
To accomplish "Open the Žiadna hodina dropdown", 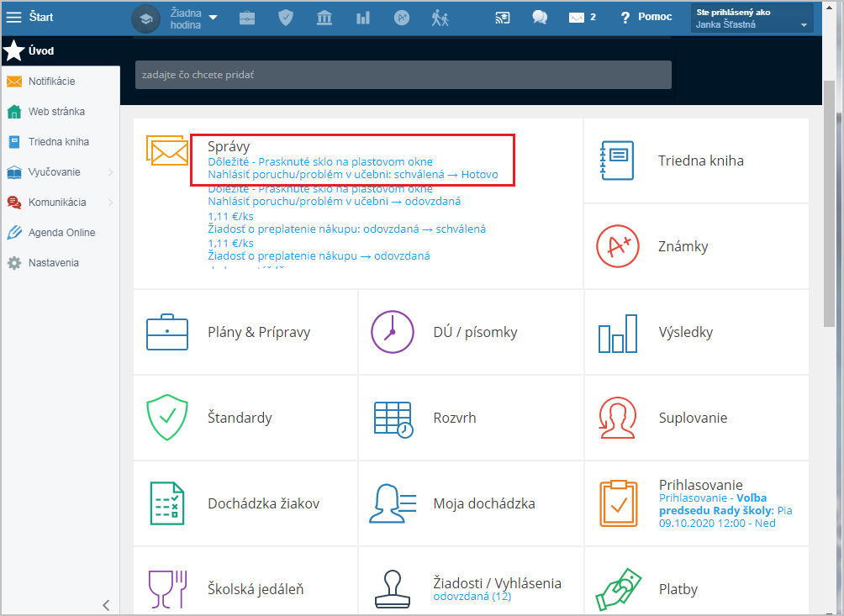I will [193, 18].
